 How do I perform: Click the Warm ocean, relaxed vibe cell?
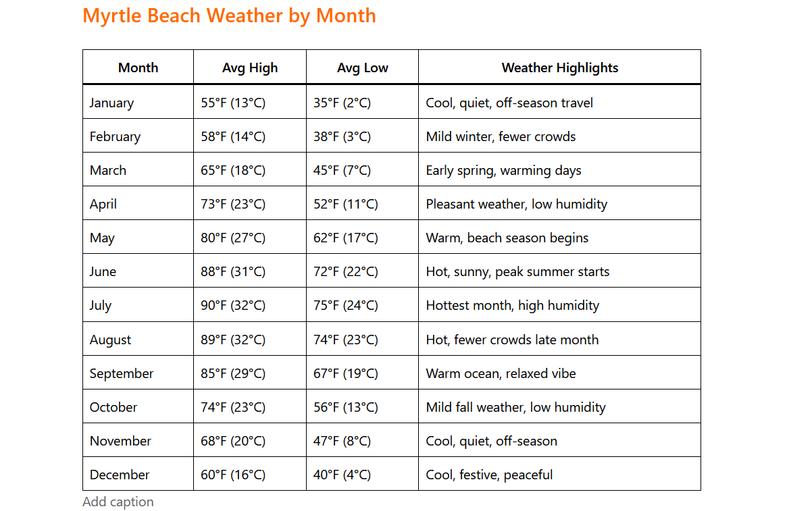[501, 373]
